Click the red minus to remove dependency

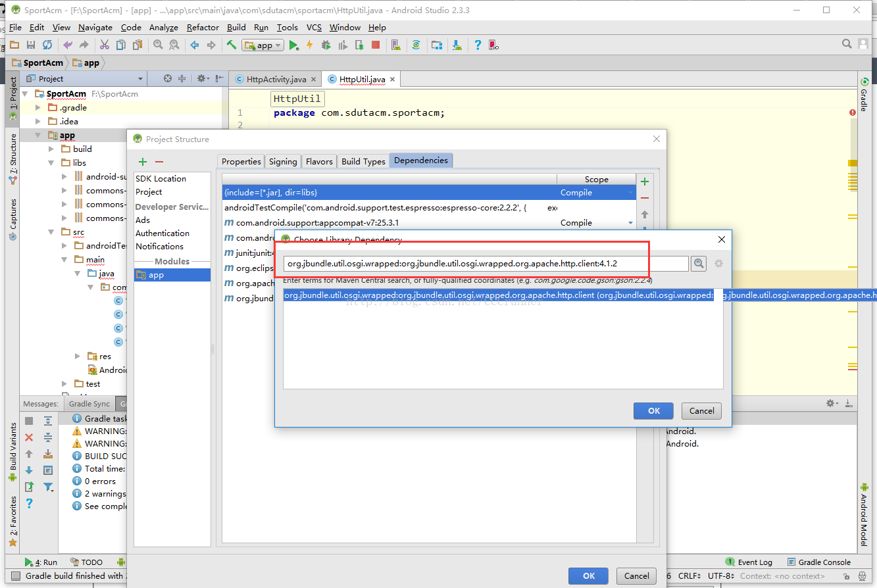tap(645, 198)
